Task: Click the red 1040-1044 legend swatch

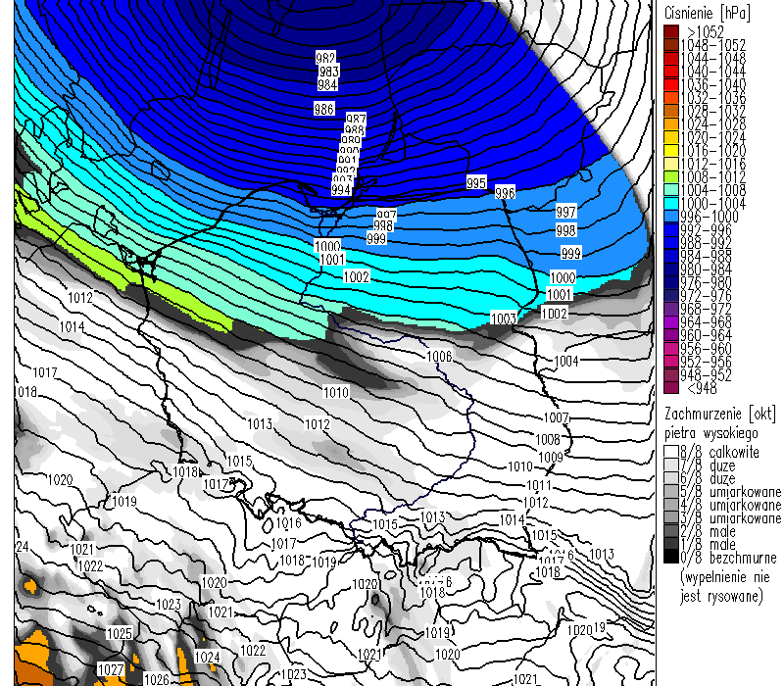Action: coord(671,71)
